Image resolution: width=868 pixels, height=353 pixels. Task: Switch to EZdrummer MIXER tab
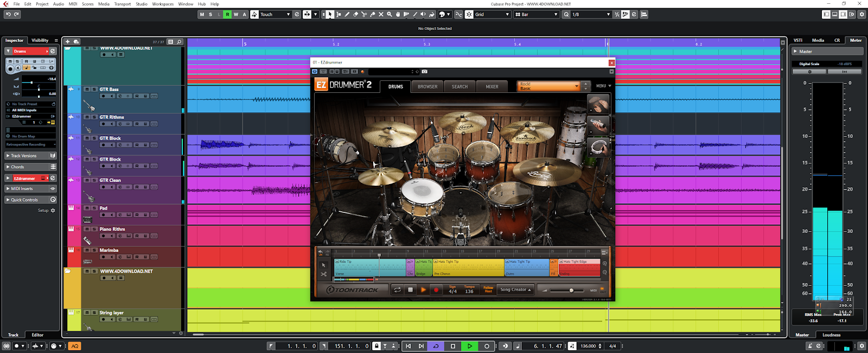click(492, 86)
